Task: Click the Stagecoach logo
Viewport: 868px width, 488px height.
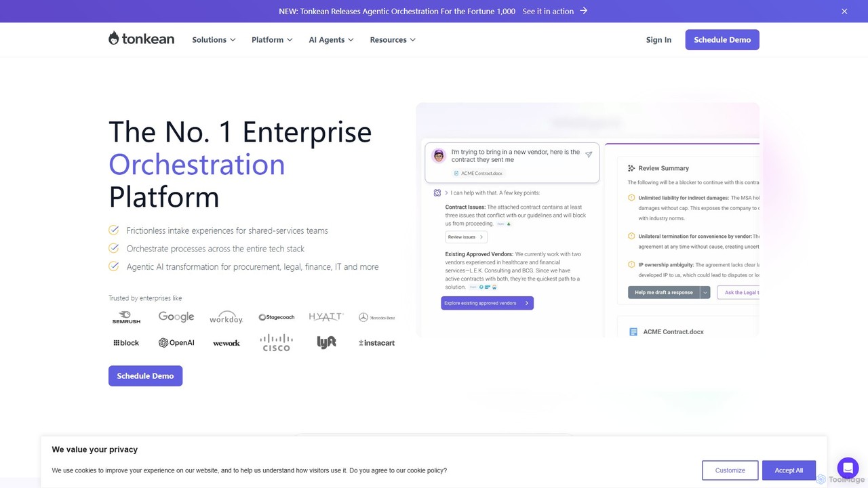Action: tap(276, 317)
